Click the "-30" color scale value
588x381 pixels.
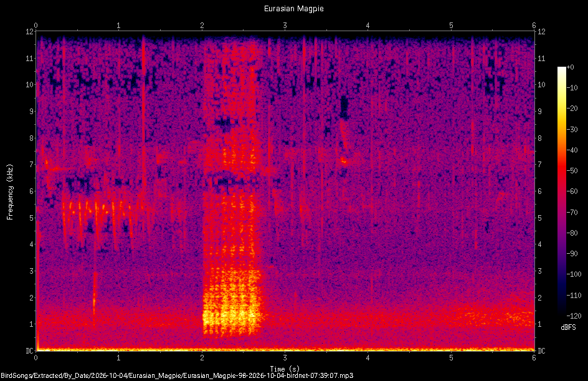point(572,130)
